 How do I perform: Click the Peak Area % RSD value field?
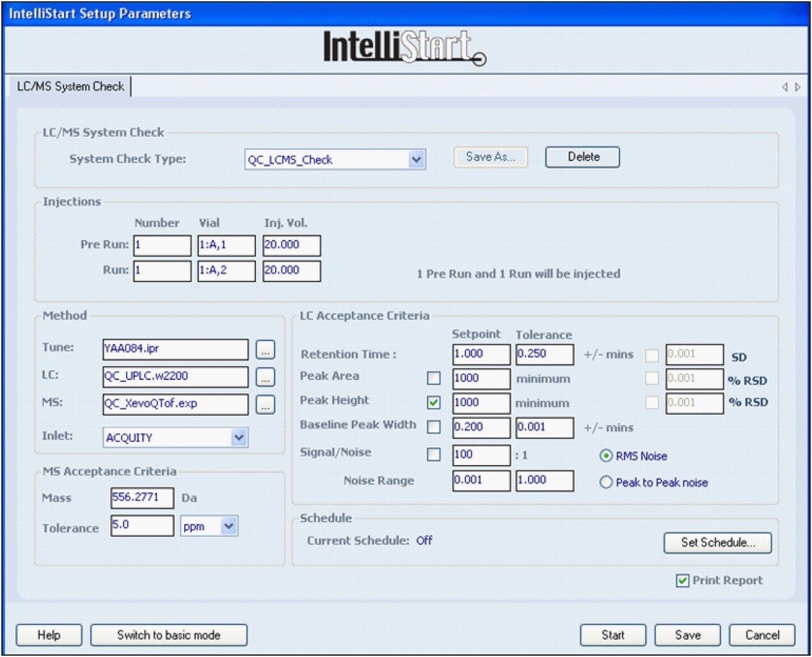pos(695,379)
